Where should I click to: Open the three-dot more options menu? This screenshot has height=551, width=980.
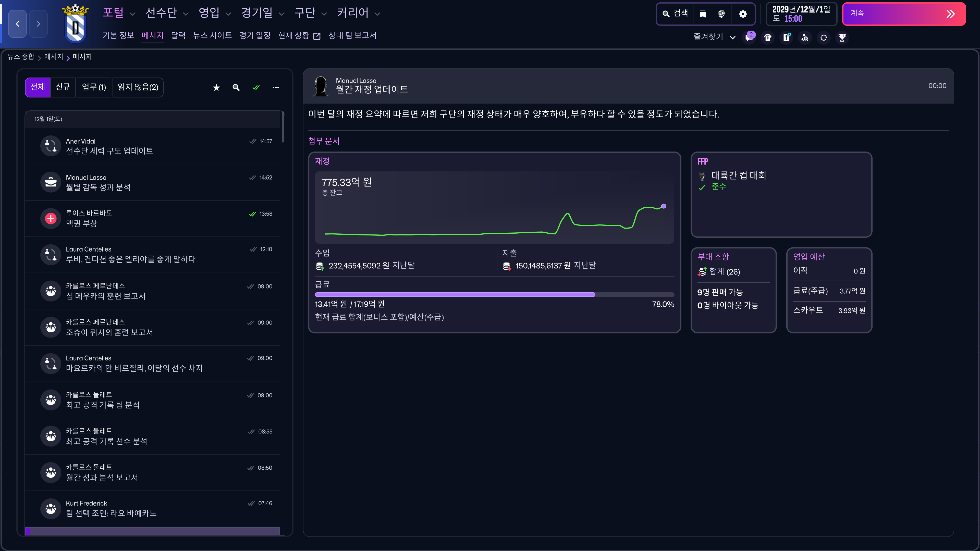click(275, 87)
